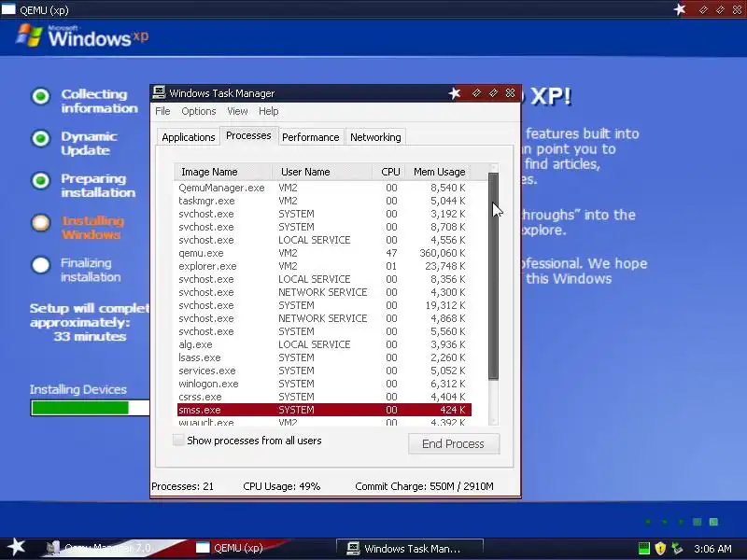Select the highlighted smss.exe process
The height and width of the screenshot is (560, 747).
point(324,410)
